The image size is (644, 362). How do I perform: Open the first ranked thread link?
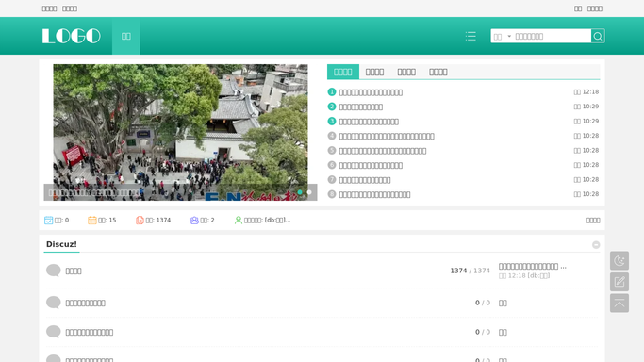pos(371,92)
